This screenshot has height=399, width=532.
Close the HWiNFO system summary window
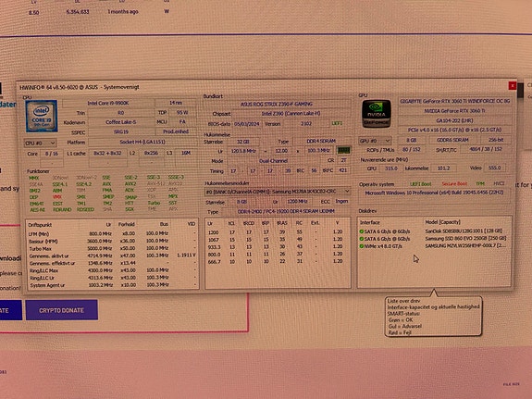point(512,86)
